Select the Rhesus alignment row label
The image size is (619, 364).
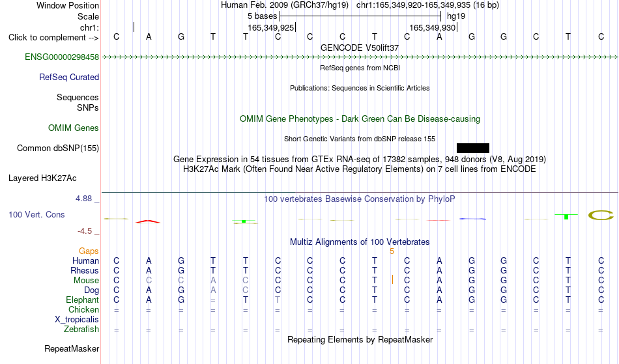(85, 270)
